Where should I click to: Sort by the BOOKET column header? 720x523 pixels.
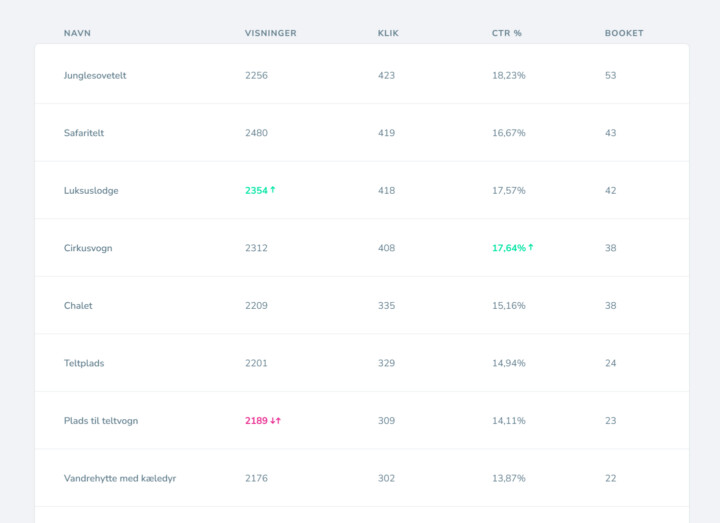[624, 33]
